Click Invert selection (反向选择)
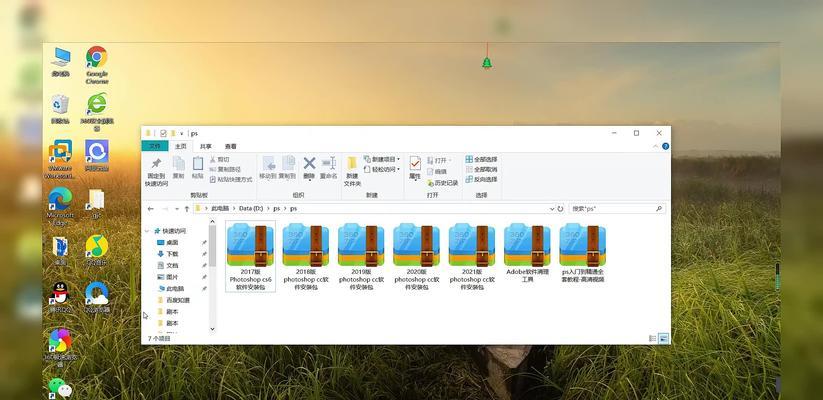The image size is (823, 400). click(x=481, y=179)
